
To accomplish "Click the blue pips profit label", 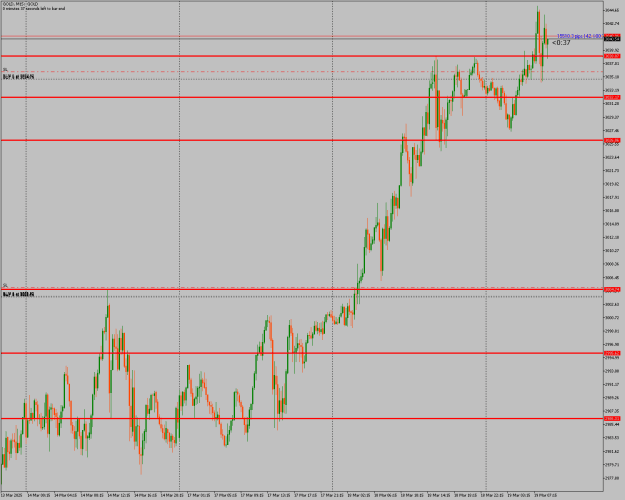I will [x=580, y=36].
